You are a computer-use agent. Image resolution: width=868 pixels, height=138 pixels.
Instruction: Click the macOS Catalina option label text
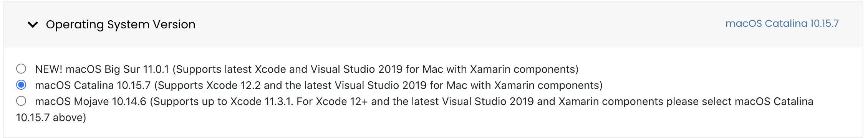[319, 85]
